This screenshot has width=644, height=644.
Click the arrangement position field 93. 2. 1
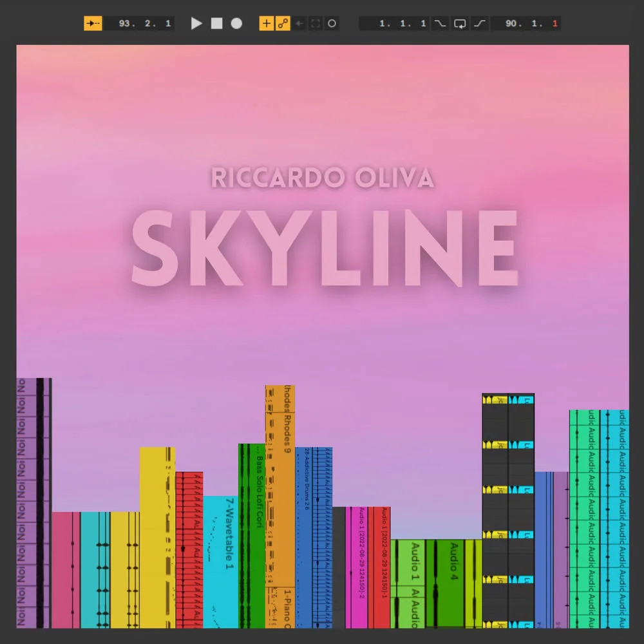coord(140,23)
